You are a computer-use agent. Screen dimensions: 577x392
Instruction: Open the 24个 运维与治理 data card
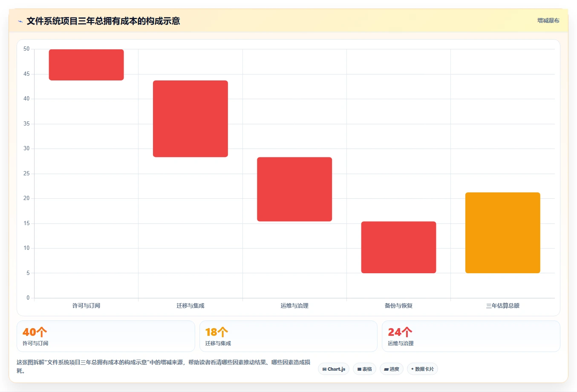pyautogui.click(x=471, y=336)
